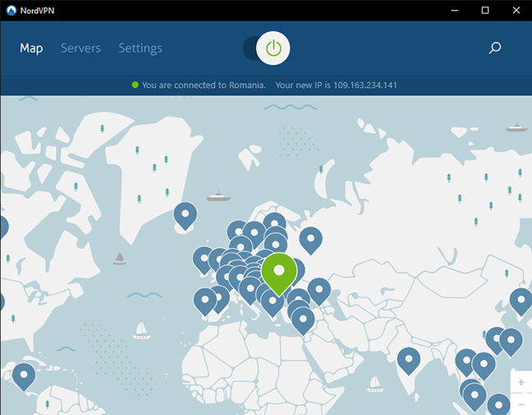This screenshot has height=415, width=532.
Task: Open the Settings tab
Action: coord(140,48)
